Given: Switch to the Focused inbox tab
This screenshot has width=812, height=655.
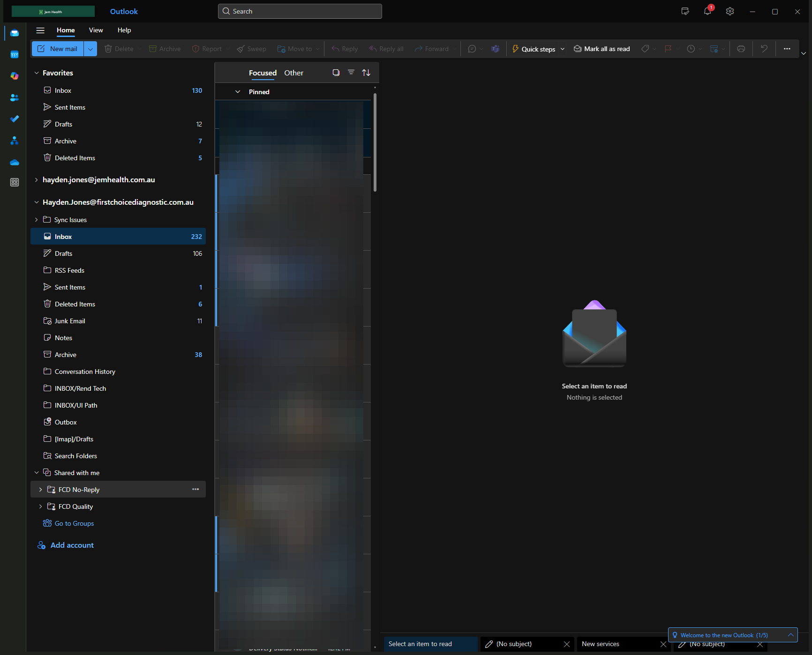Looking at the screenshot, I should [263, 73].
